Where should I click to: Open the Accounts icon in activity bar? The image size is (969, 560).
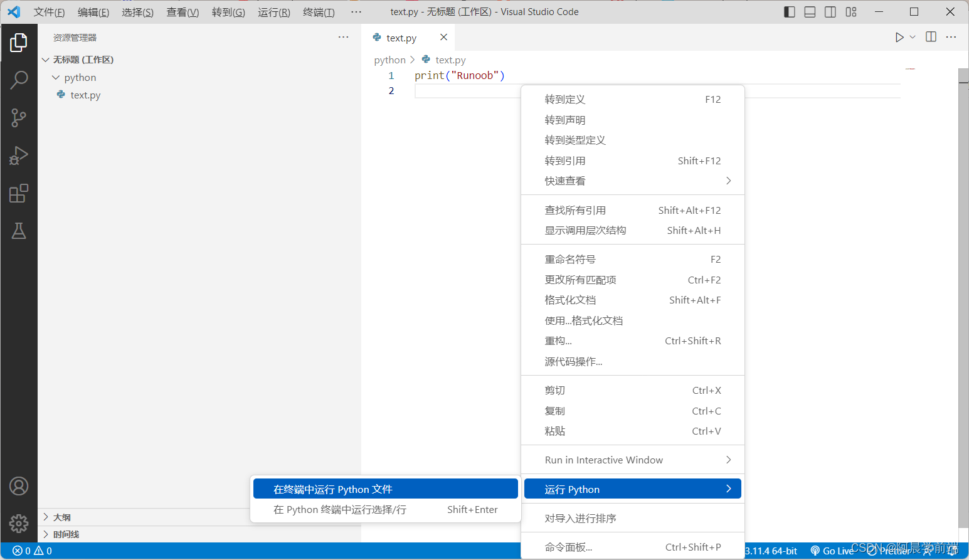pos(19,485)
